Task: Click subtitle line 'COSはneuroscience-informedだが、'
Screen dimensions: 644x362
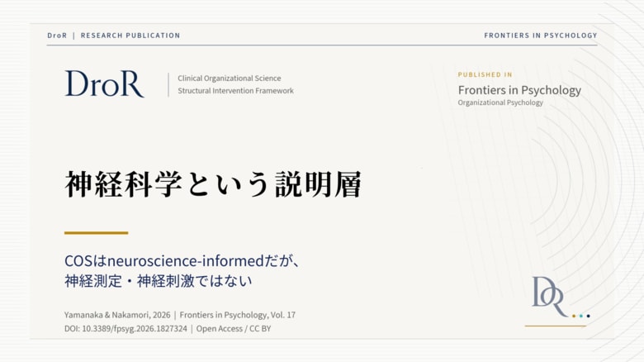Action: point(183,261)
